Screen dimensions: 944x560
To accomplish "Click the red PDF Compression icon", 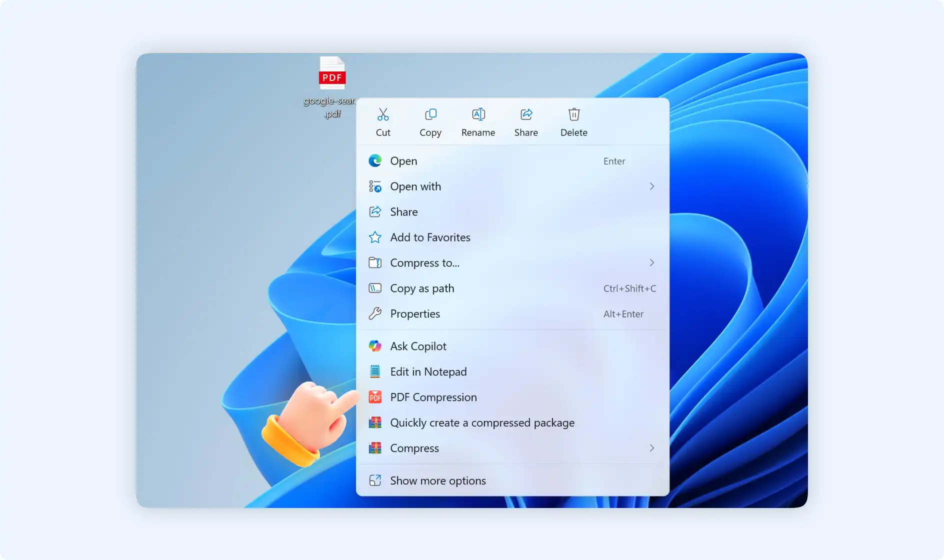I will point(375,397).
